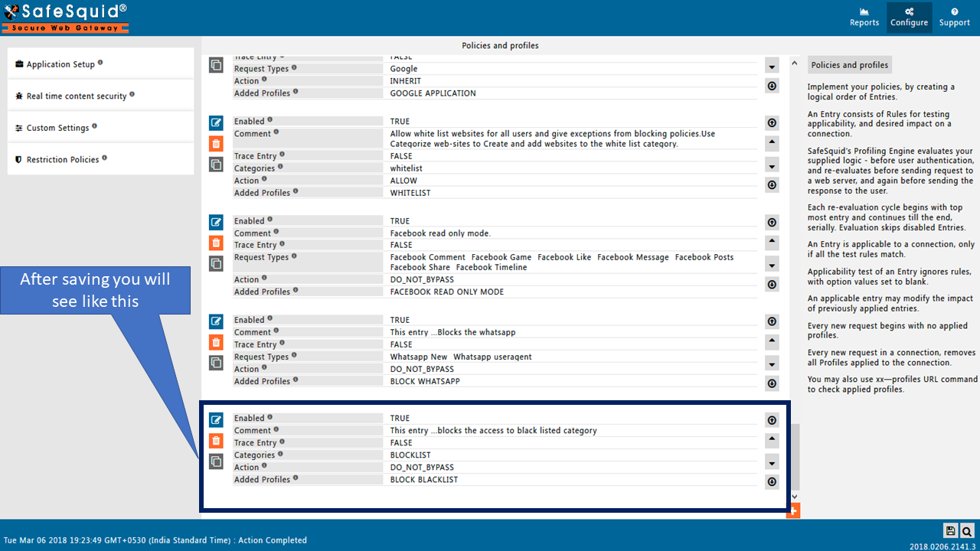980x551 pixels.
Task: Edit the Facebook read only mode entry
Action: click(x=216, y=223)
